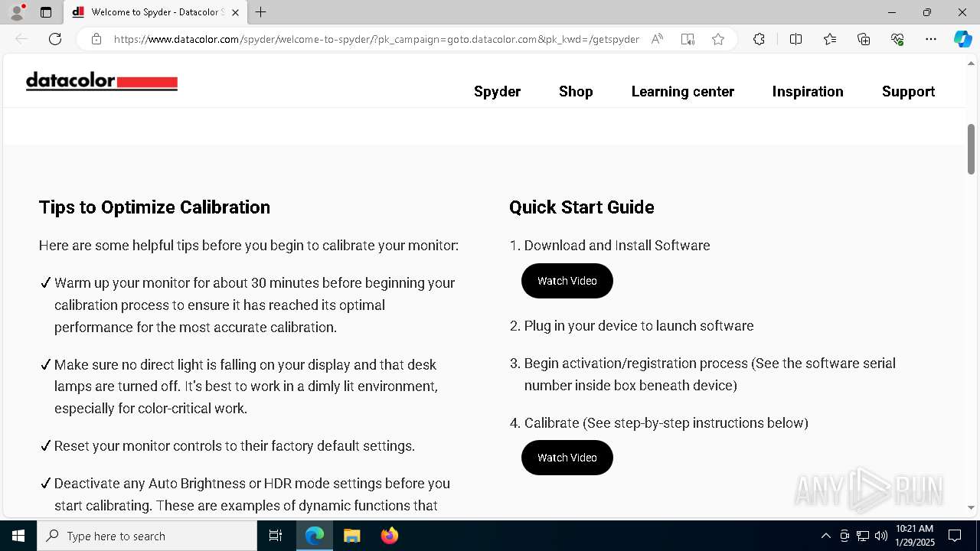Watch video for Download and Install Software
Screen dimensions: 980x551
point(567,281)
